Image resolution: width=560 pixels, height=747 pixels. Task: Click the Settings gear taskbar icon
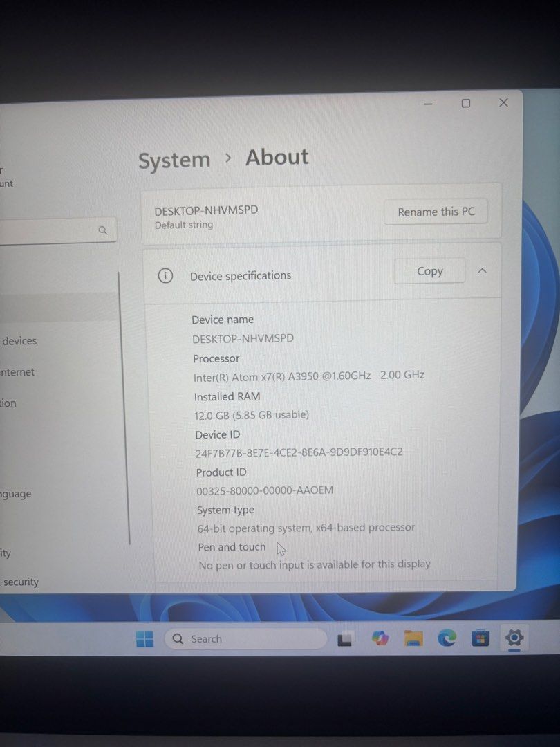[x=514, y=638]
